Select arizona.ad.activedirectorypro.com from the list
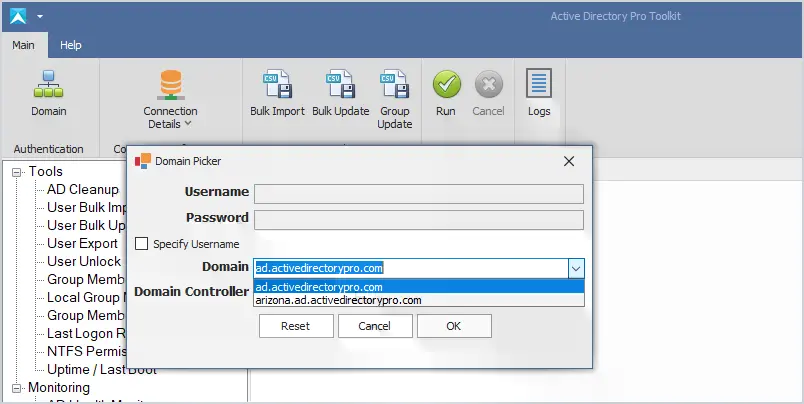Screen dimensions: 804x404 coord(418,300)
